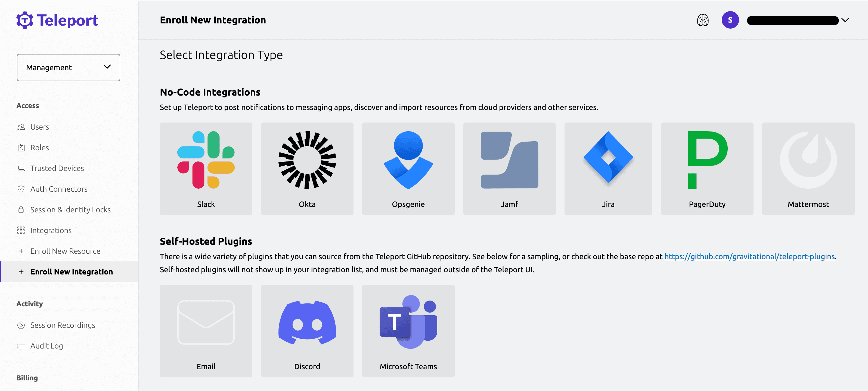Viewport: 868px width, 391px height.
Task: Click the Auth Connectors access item
Action: [59, 189]
